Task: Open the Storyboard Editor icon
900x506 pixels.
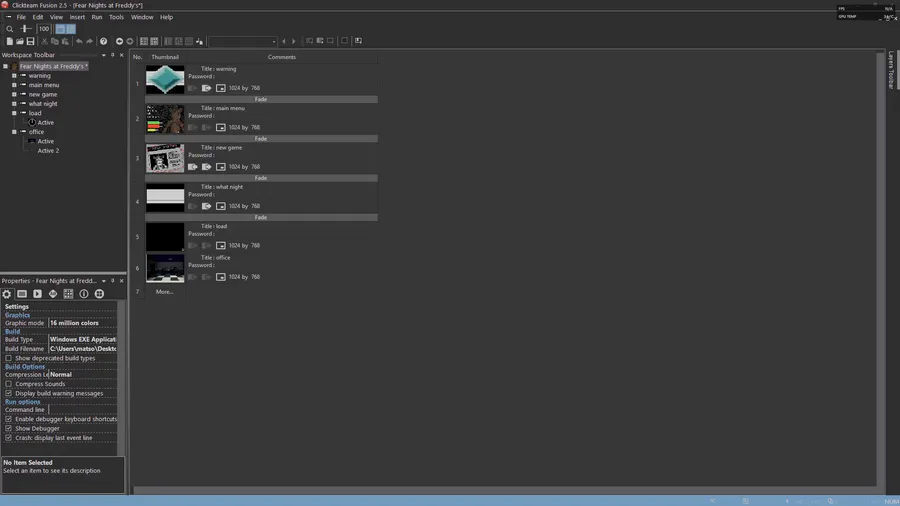Action: click(144, 41)
